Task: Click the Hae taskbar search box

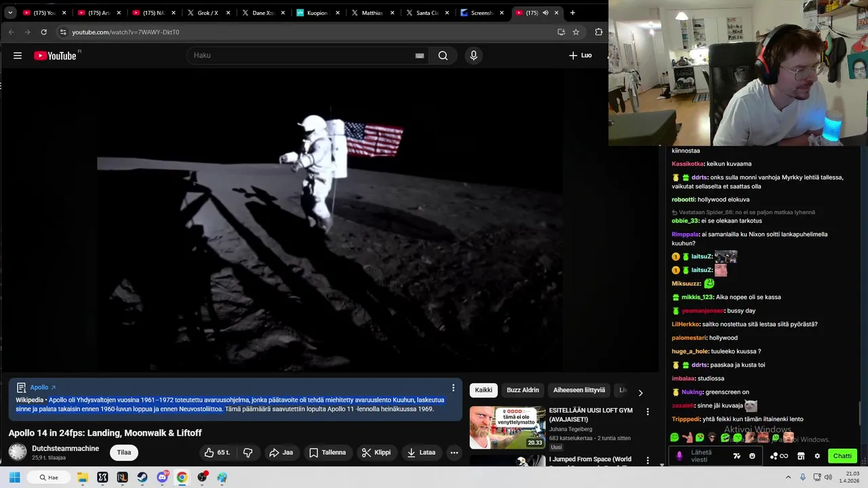Action: pos(48,477)
